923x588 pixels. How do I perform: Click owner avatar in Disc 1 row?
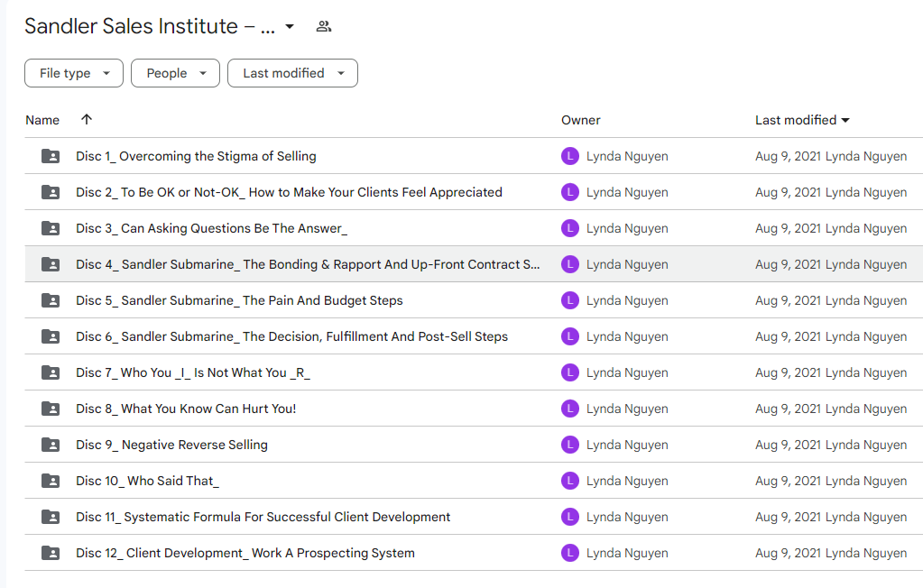coord(570,156)
